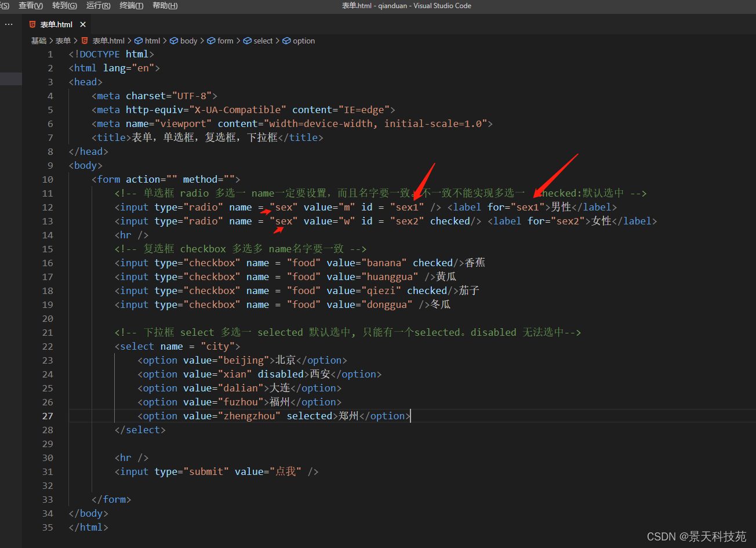Click the disabled attribute on the 西安 option

[x=281, y=374]
